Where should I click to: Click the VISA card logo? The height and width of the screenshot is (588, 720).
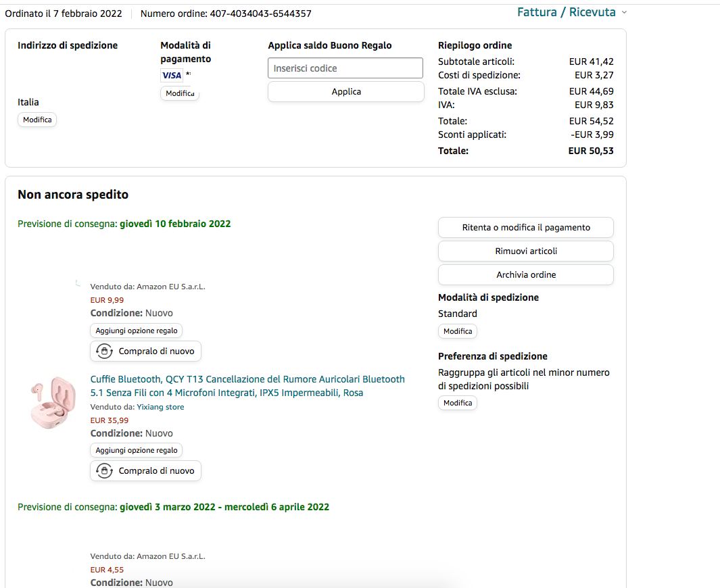pyautogui.click(x=171, y=75)
